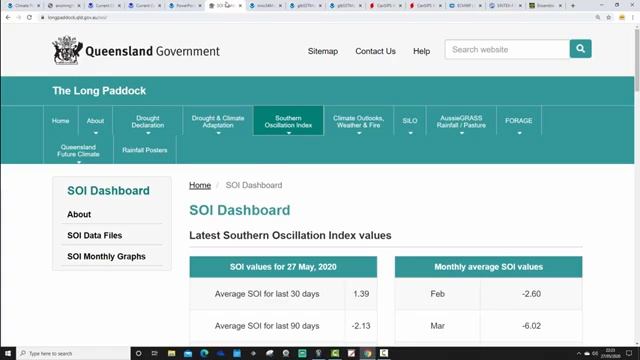Expand the Southern Oscillation Index menu

pyautogui.click(x=288, y=133)
